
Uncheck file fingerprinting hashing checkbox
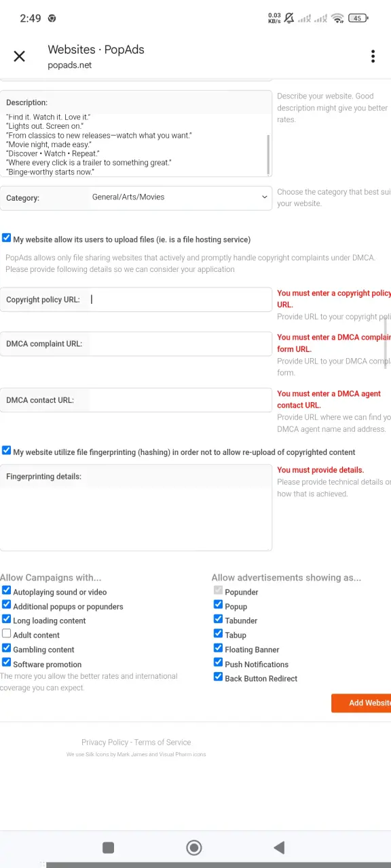pyautogui.click(x=6, y=451)
